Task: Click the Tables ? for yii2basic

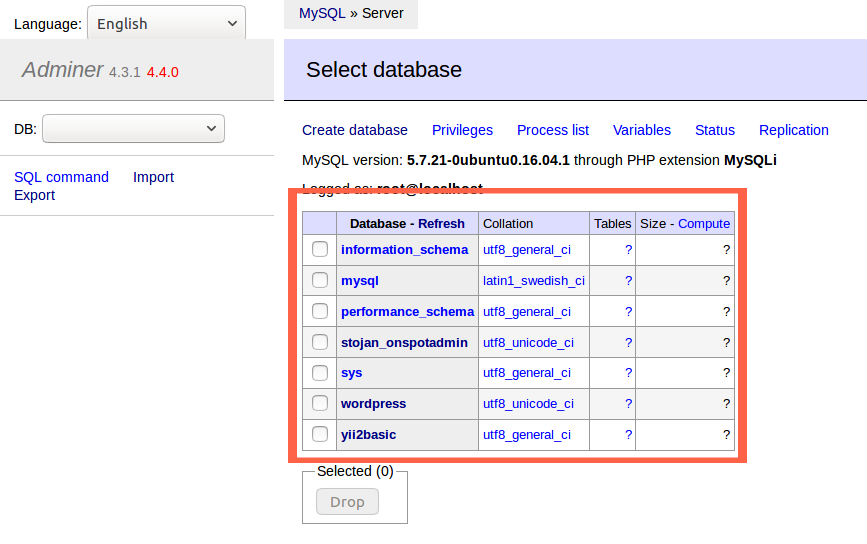Action: tap(628, 435)
